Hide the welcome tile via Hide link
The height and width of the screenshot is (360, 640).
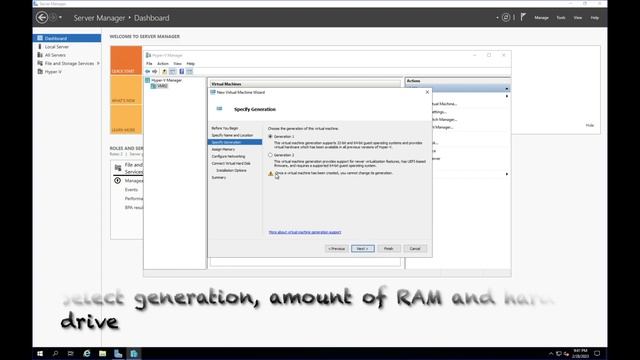click(x=589, y=125)
